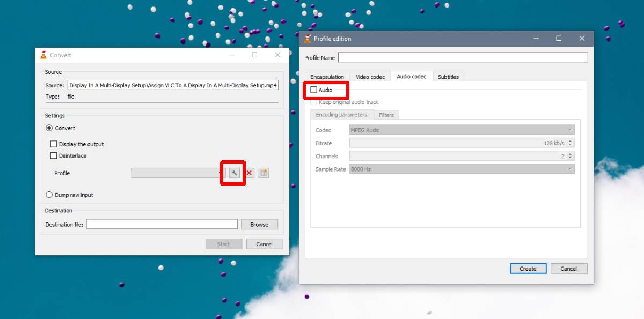Maximize the Convert window
Screen dimensions: 644x319
tap(254, 55)
